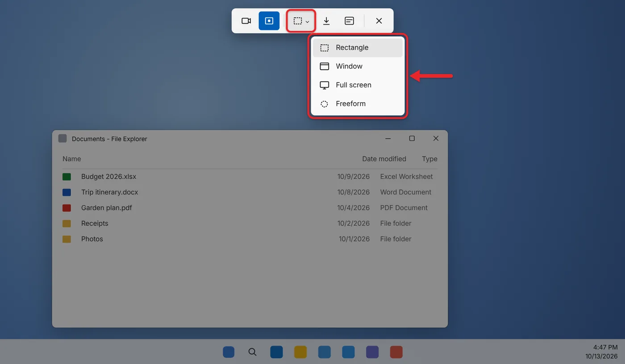Open Search from the taskbar magnifier icon
625x364 pixels.
point(252,352)
